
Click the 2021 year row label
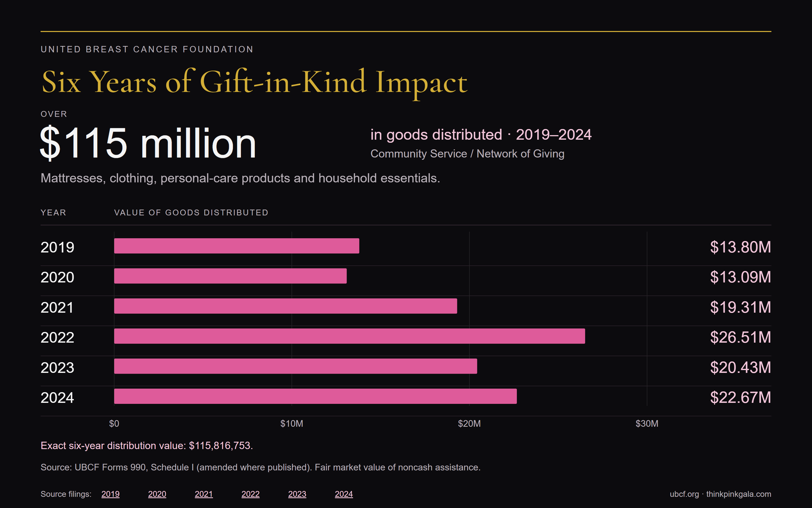(57, 307)
